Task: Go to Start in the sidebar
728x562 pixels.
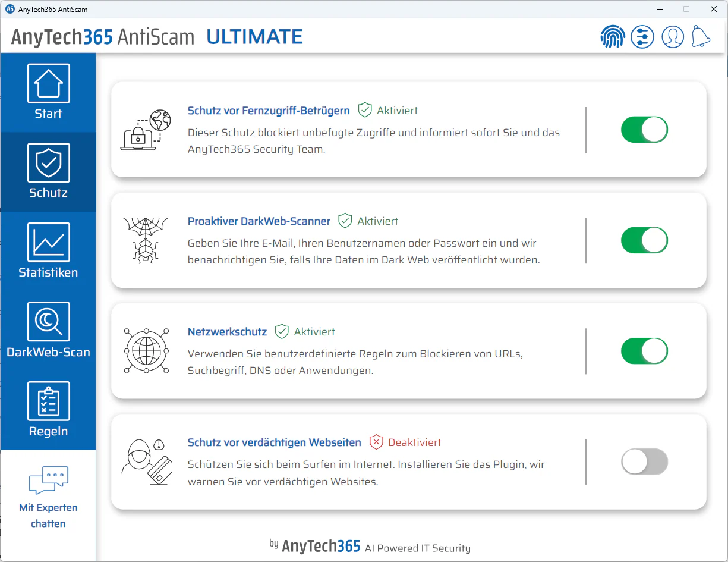Action: click(x=48, y=92)
